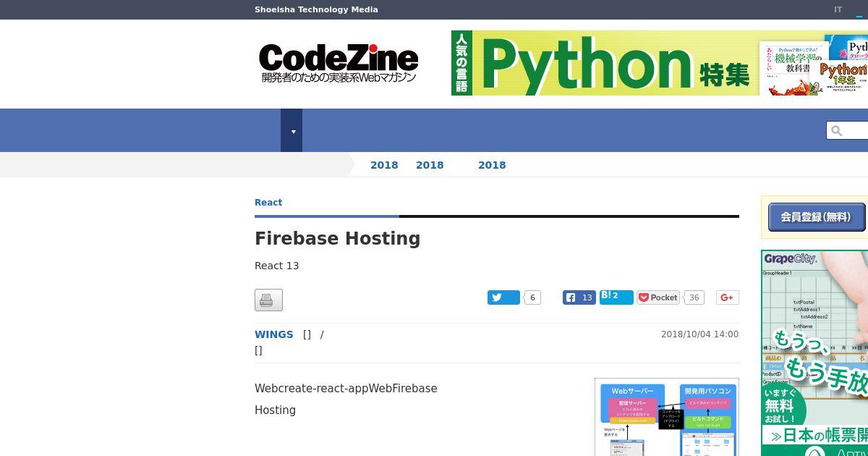Image resolution: width=868 pixels, height=456 pixels.
Task: Expand the blue navigation dropdown arrow
Action: [x=292, y=130]
